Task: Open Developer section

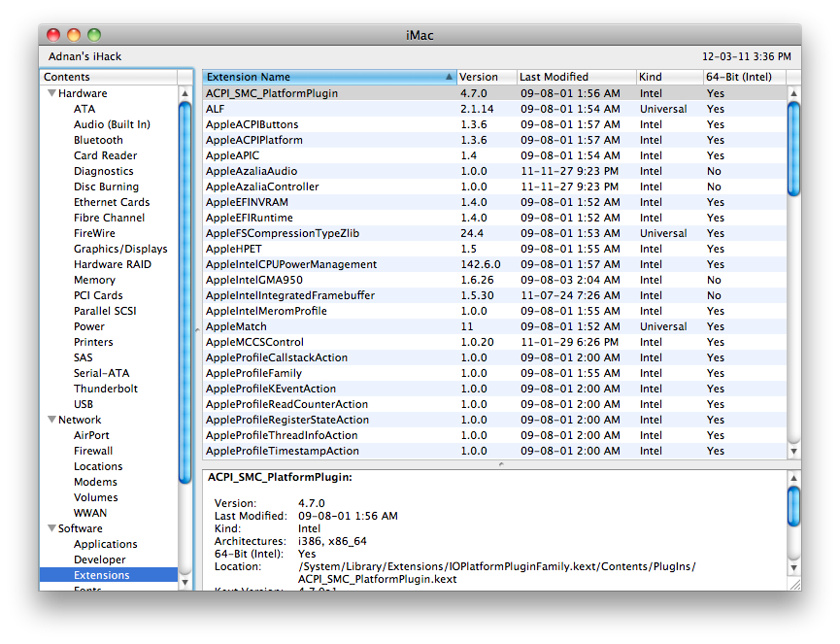Action: (100, 559)
